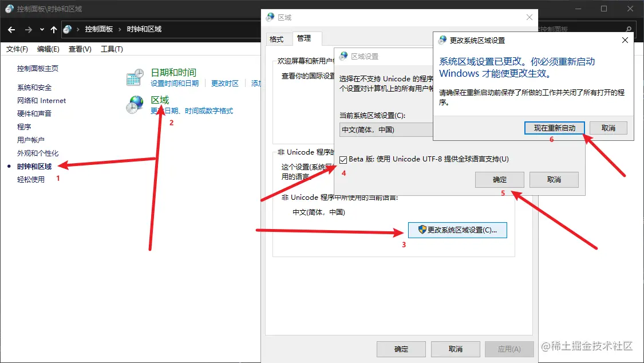644x363 pixels.
Task: Click the forward navigation arrow
Action: click(x=27, y=29)
